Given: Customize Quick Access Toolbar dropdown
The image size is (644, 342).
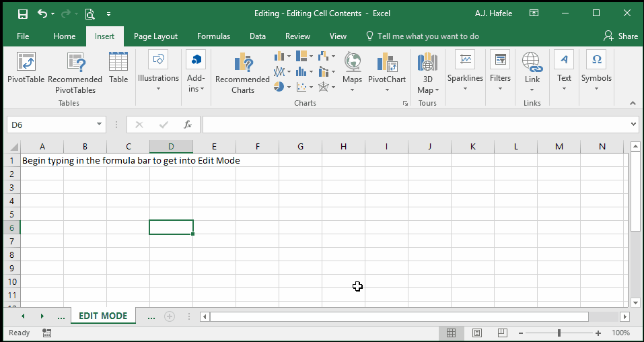Looking at the screenshot, I should (x=109, y=14).
